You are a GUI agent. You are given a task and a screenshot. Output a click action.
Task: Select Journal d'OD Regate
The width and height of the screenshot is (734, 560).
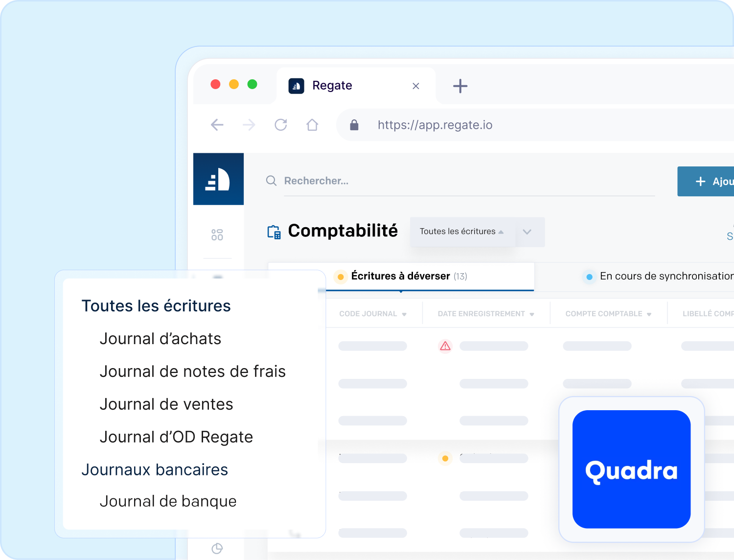pos(177,437)
